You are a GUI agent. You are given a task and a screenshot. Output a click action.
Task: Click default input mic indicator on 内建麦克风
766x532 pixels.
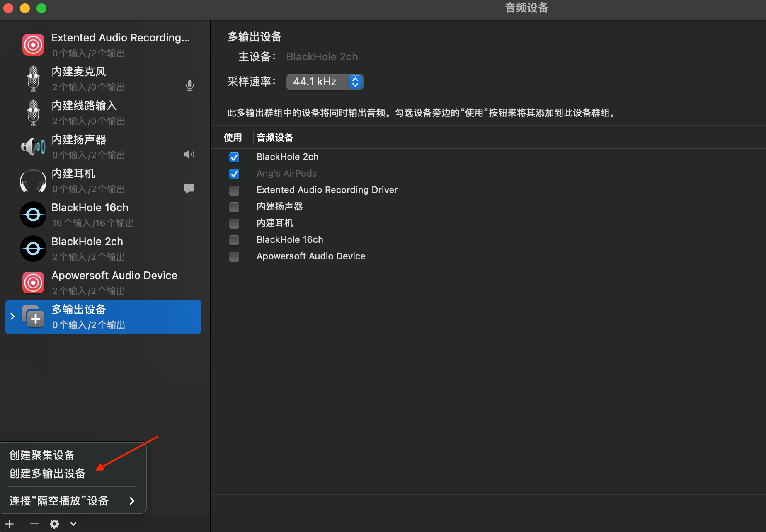pyautogui.click(x=190, y=86)
